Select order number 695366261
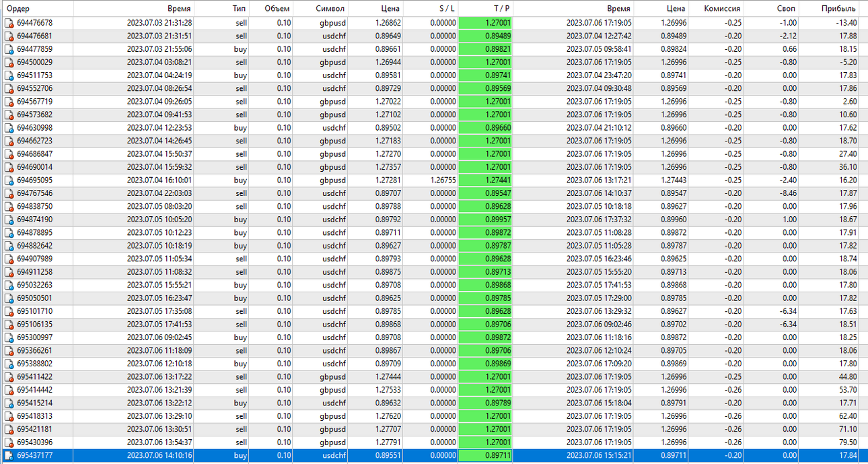Viewport: 868px width, 464px height. tap(35, 351)
